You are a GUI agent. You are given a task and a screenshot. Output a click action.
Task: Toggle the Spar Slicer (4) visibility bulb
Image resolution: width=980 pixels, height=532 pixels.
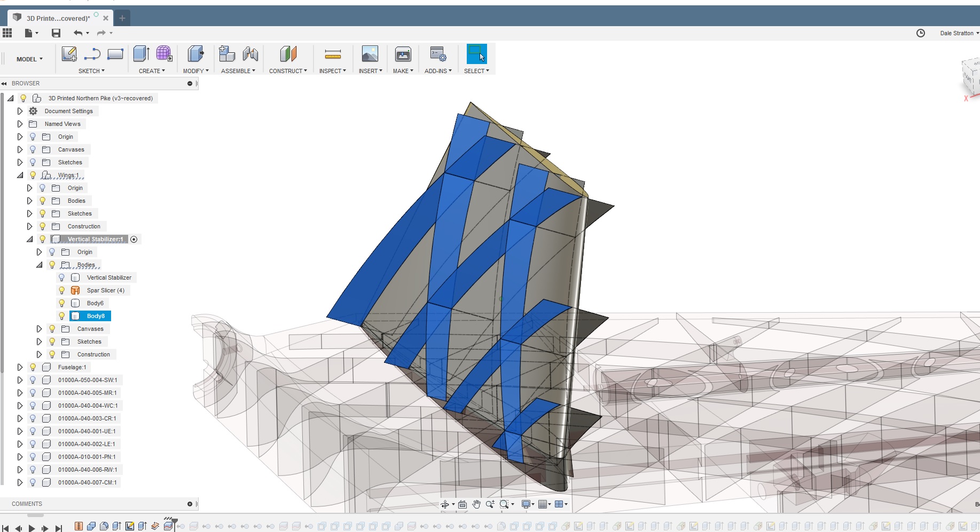[x=62, y=290]
